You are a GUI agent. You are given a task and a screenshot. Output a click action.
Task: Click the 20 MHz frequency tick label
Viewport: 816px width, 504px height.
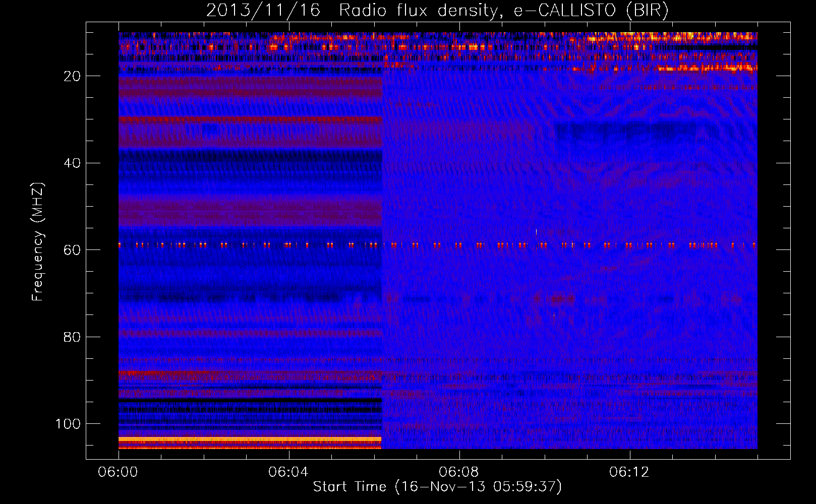[x=72, y=76]
